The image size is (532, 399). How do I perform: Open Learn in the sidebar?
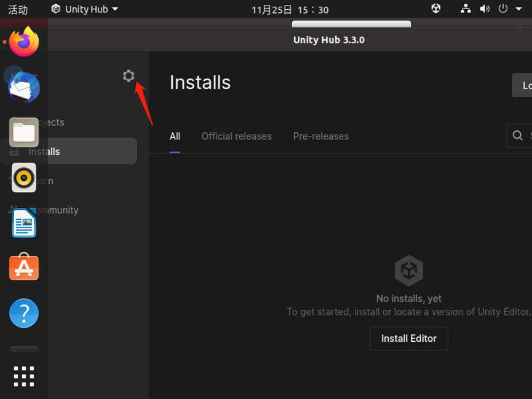[44, 181]
